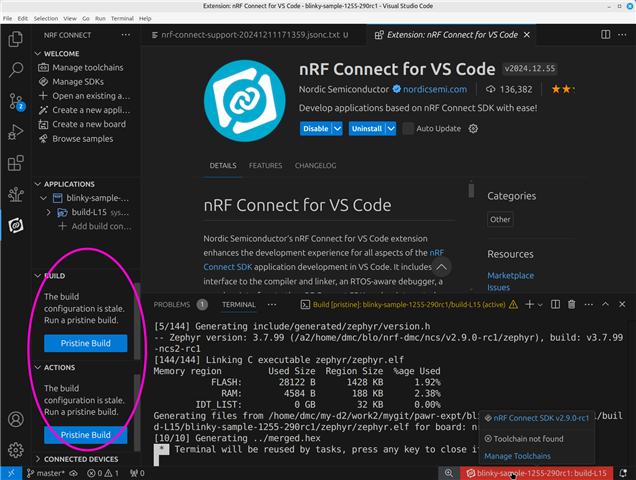The height and width of the screenshot is (480, 636).
Task: Click Pristine Build in BUILD section
Action: point(86,343)
